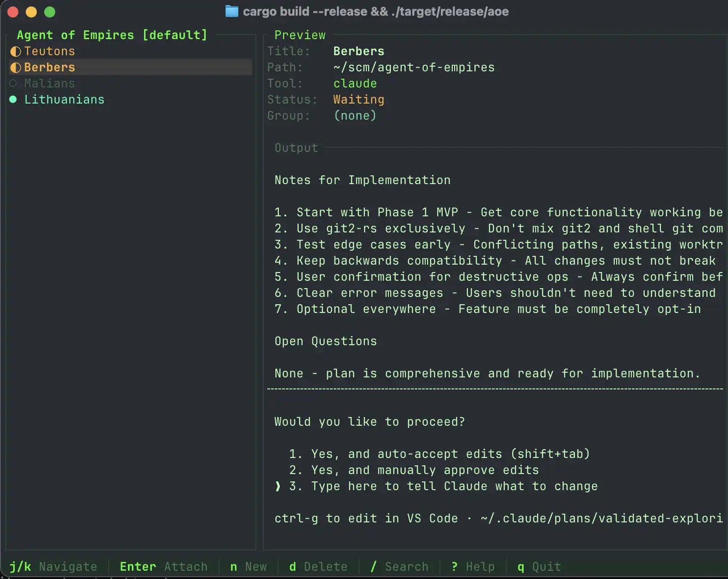Click the j/k Navigate hint
The width and height of the screenshot is (728, 579).
(53, 567)
